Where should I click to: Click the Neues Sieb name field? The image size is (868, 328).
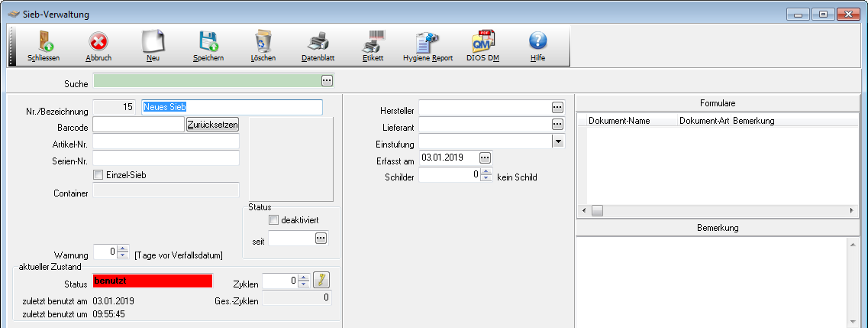(232, 108)
